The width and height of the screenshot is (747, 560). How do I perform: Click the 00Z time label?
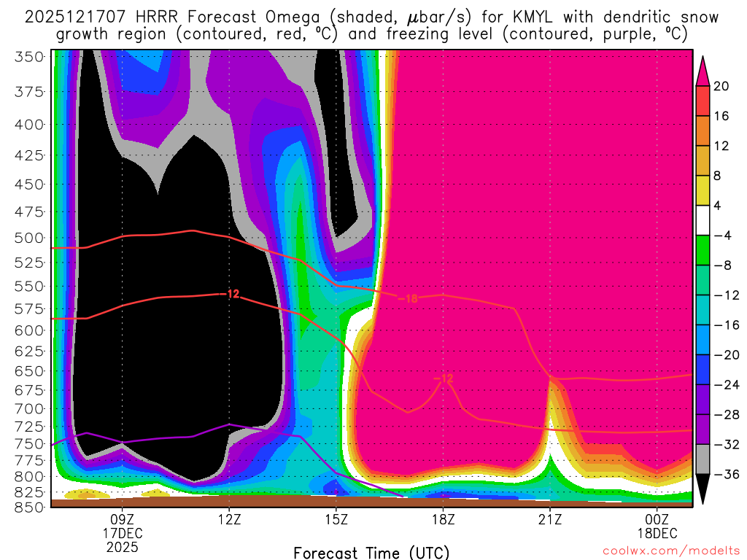(657, 519)
